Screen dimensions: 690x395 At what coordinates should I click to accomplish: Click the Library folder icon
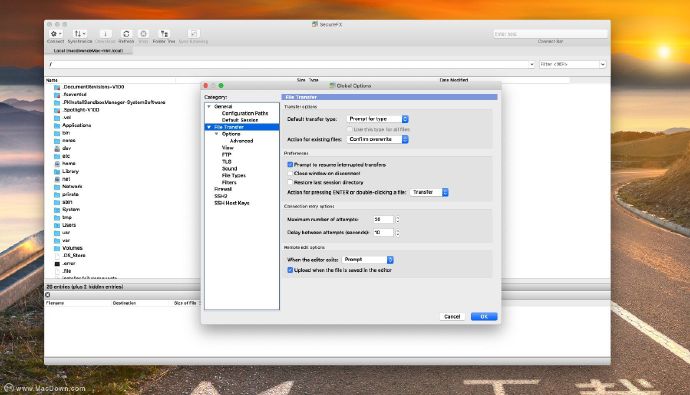point(57,172)
